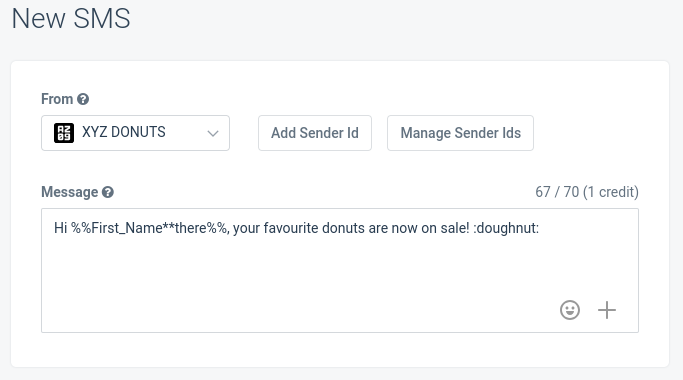Screen dimensions: 683x380
Task: Open Manage Sender Ids
Action: [x=460, y=133]
